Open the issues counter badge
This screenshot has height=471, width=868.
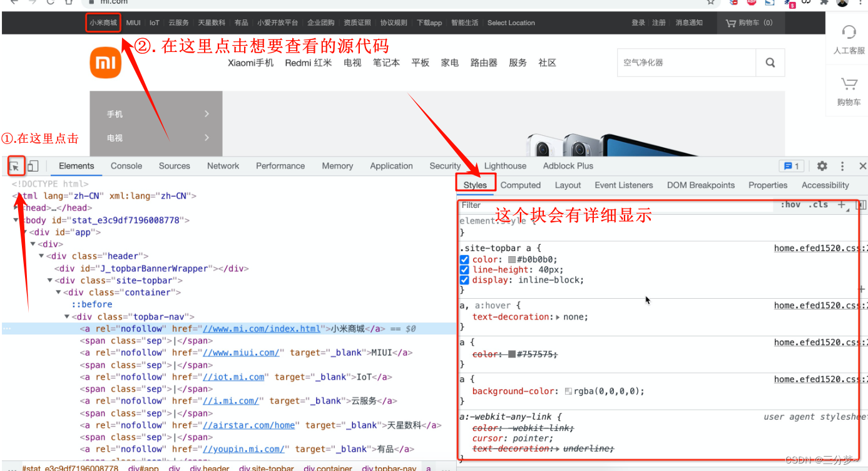790,166
